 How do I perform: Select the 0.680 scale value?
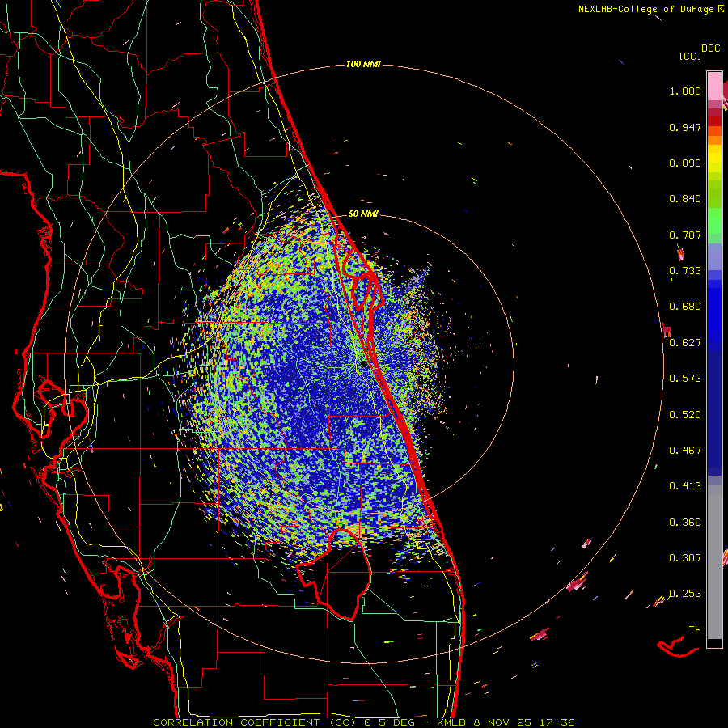pyautogui.click(x=685, y=307)
